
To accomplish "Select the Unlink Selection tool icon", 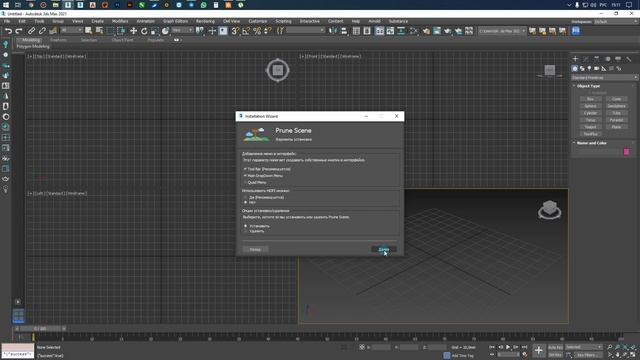I will (x=42, y=31).
